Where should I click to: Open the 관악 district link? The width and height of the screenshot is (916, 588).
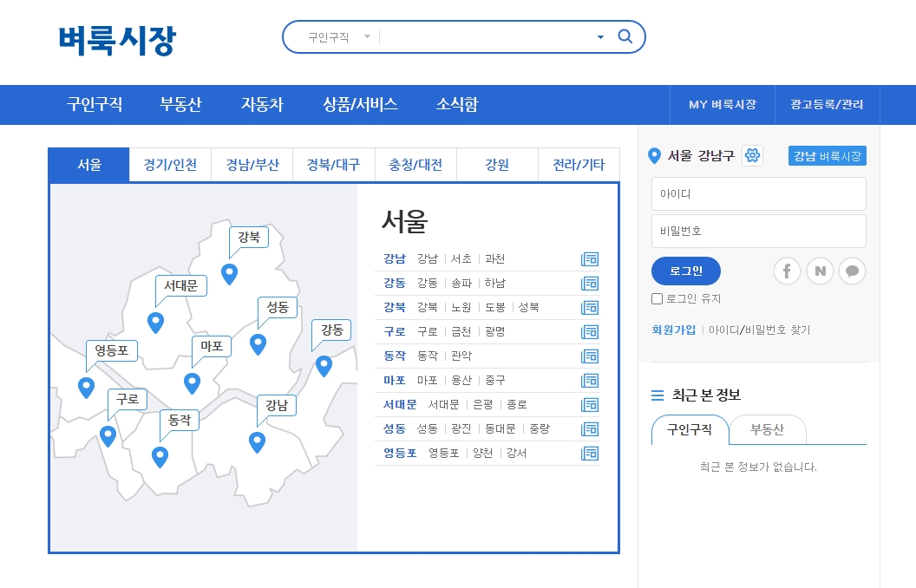(461, 356)
